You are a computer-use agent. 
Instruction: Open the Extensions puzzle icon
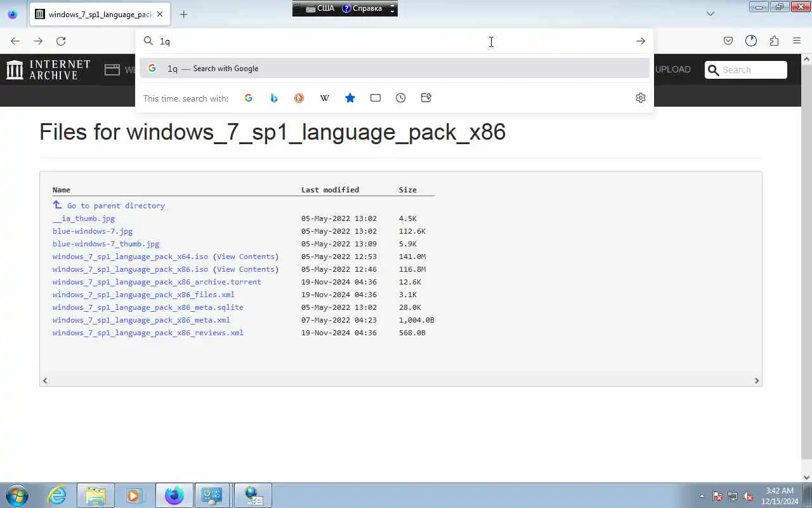tap(774, 41)
